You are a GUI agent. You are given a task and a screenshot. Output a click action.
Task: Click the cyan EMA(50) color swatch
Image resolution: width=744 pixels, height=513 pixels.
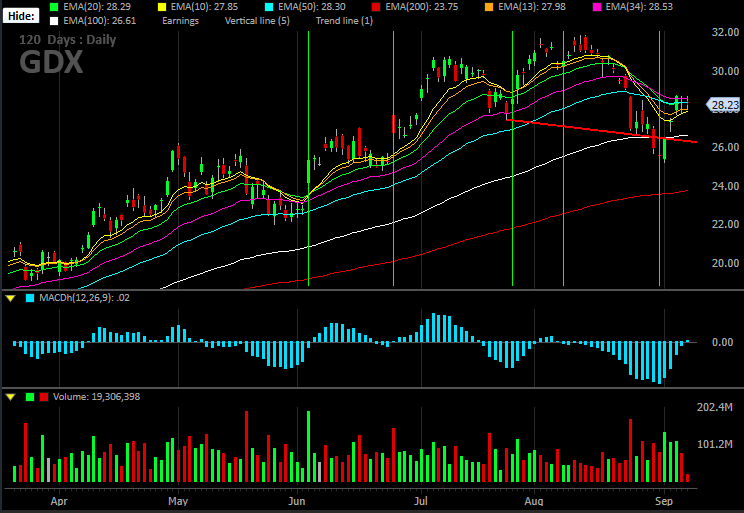click(x=269, y=7)
